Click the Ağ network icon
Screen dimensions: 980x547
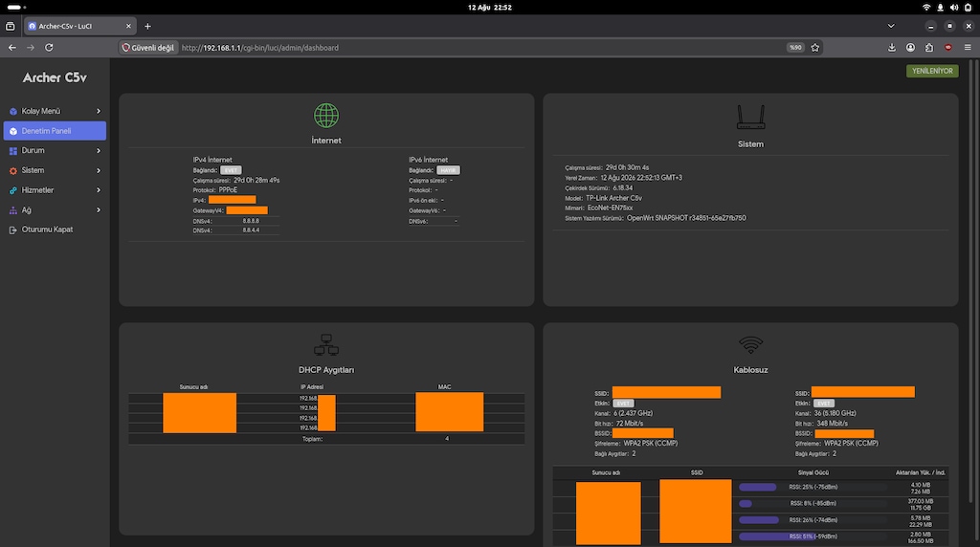tap(13, 210)
